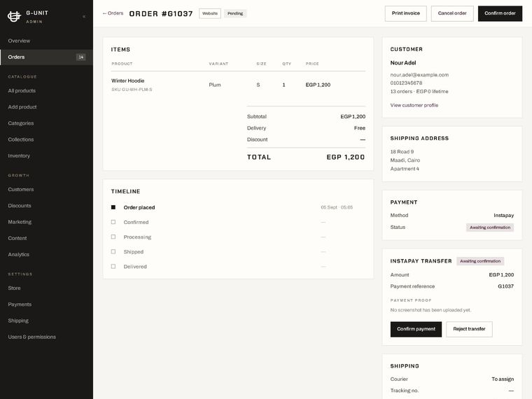This screenshot has height=399, width=532.
Task: Open Categories in the sidebar
Action: [x=21, y=123]
